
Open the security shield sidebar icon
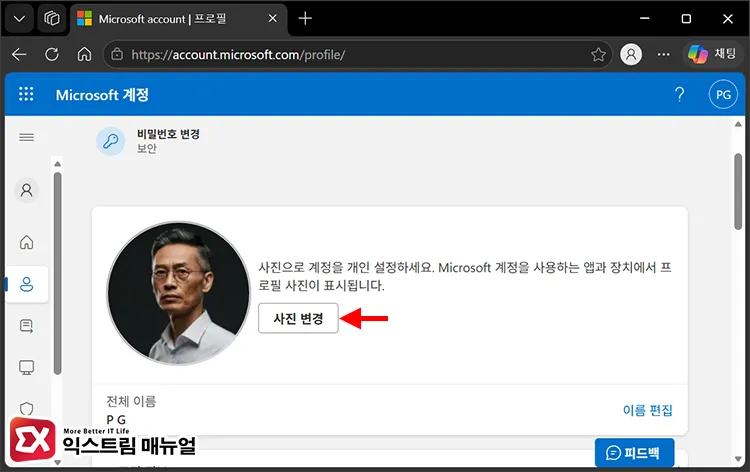point(26,408)
